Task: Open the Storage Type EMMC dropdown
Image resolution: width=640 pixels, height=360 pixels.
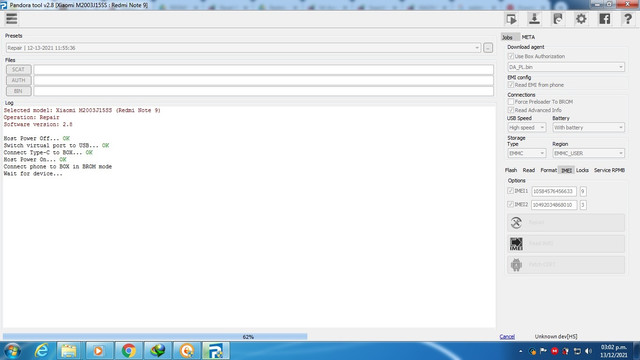Action: click(527, 153)
